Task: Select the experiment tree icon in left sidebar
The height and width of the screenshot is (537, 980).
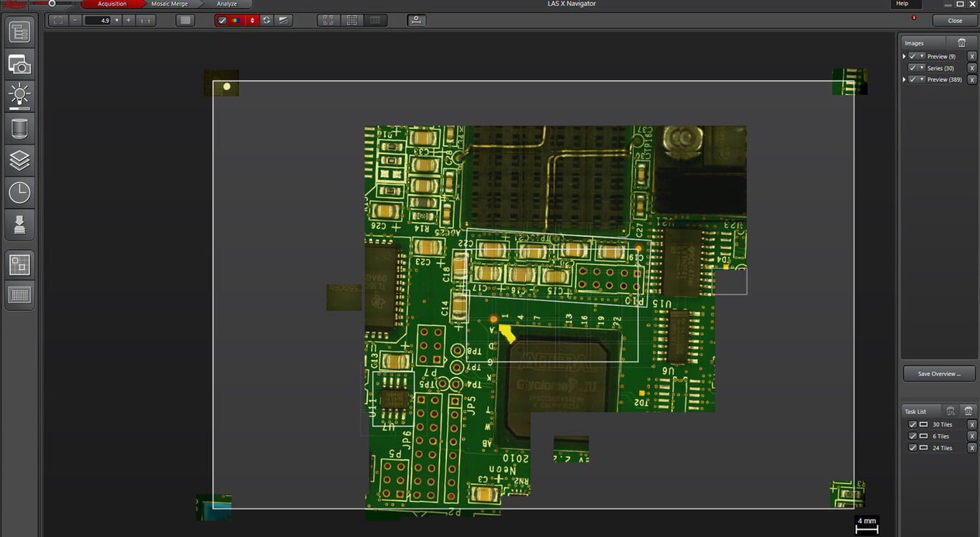Action: click(19, 31)
